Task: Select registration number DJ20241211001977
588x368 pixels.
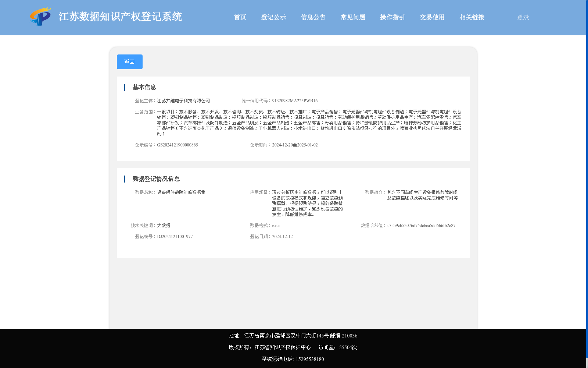Action: pyautogui.click(x=175, y=237)
